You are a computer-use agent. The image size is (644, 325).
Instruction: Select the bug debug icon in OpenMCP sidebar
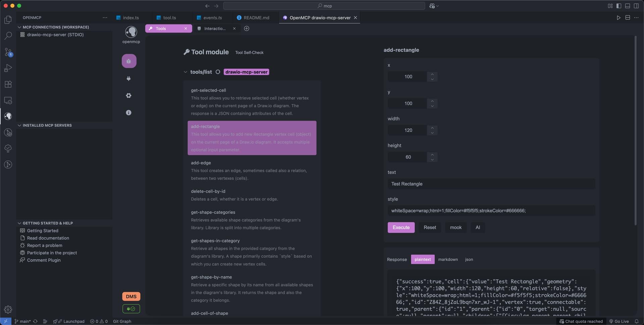pos(129,61)
